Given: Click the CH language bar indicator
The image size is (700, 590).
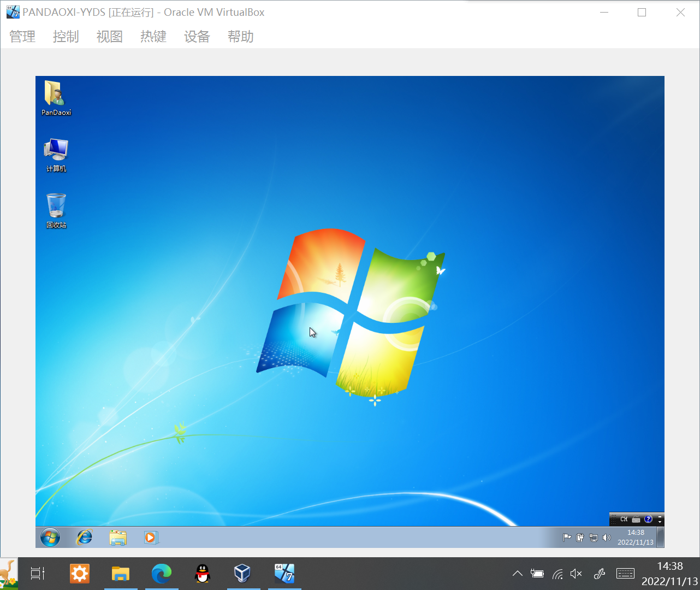Looking at the screenshot, I should coord(624,520).
